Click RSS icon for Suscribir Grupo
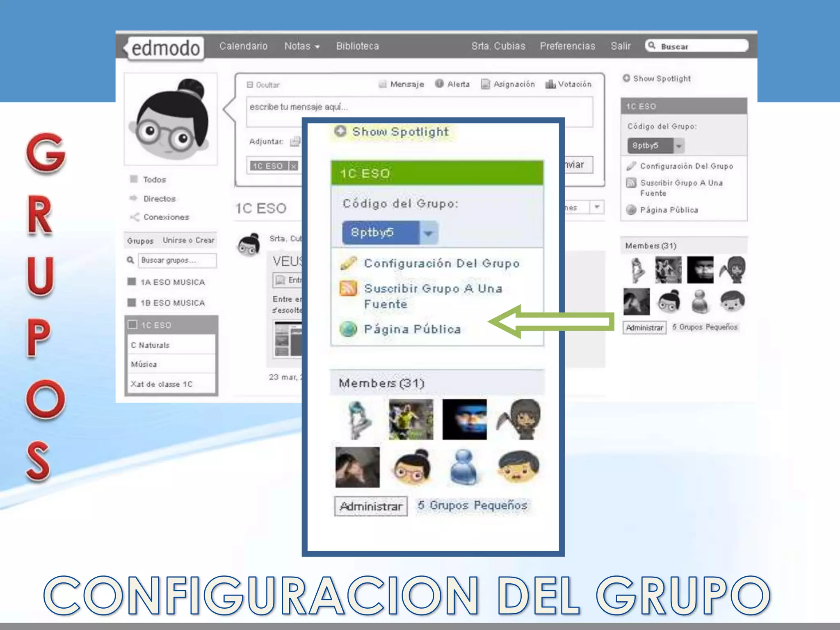Screen dimensions: 840x630 pyautogui.click(x=348, y=289)
